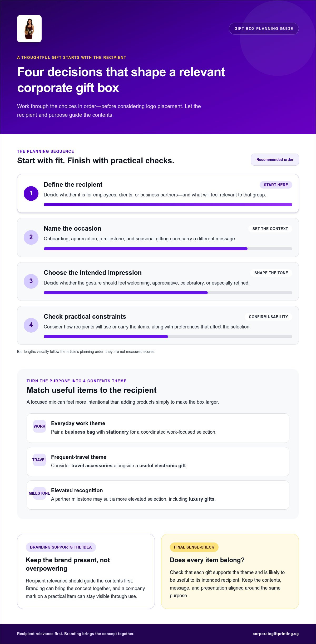This screenshot has width=316, height=644.
Task: Click the TRAVEL theme icon badge
Action: coord(39,460)
